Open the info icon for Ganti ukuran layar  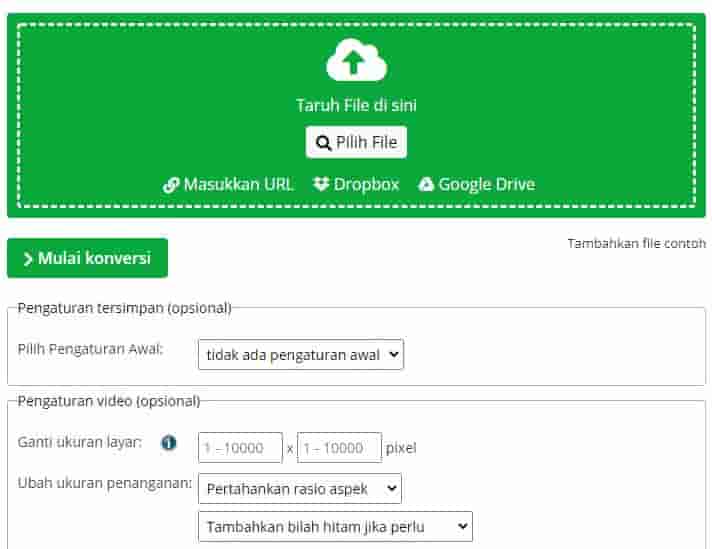pyautogui.click(x=168, y=442)
